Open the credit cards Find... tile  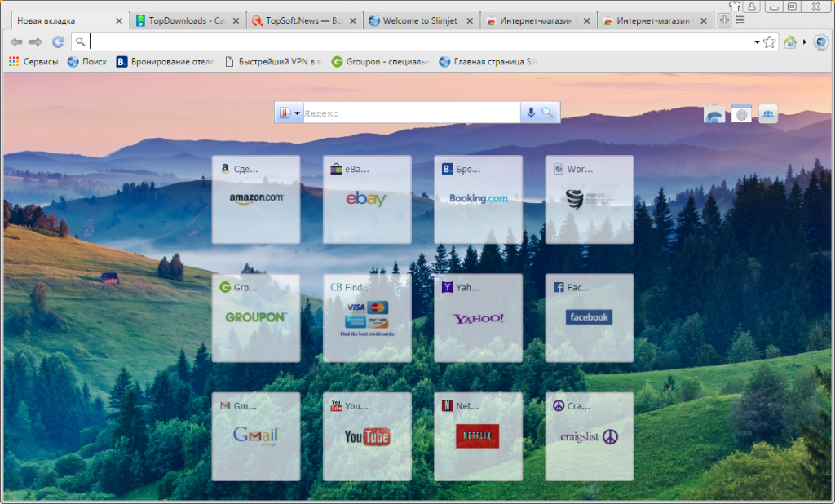(367, 318)
